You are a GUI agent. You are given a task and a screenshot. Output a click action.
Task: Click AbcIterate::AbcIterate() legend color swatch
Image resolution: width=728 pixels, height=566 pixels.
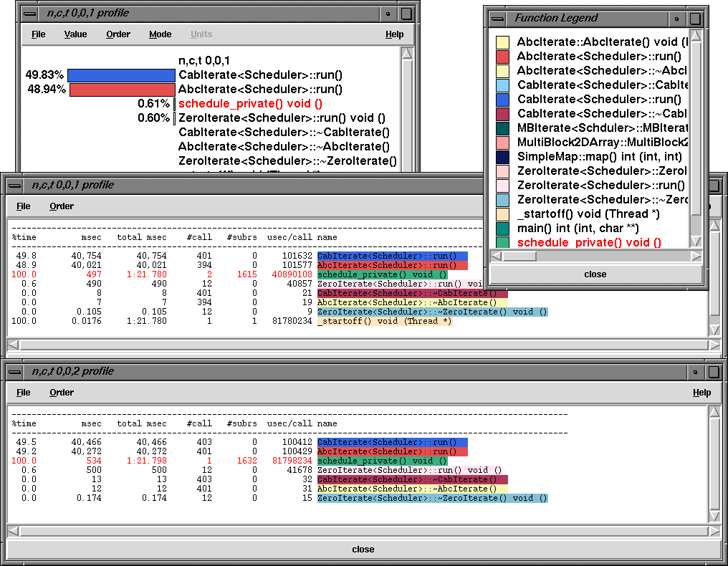click(502, 42)
